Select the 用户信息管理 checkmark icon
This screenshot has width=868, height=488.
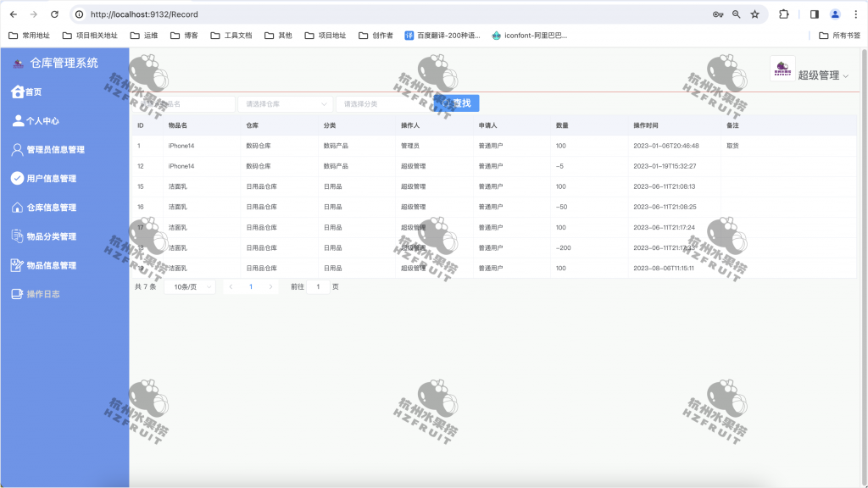(x=19, y=179)
